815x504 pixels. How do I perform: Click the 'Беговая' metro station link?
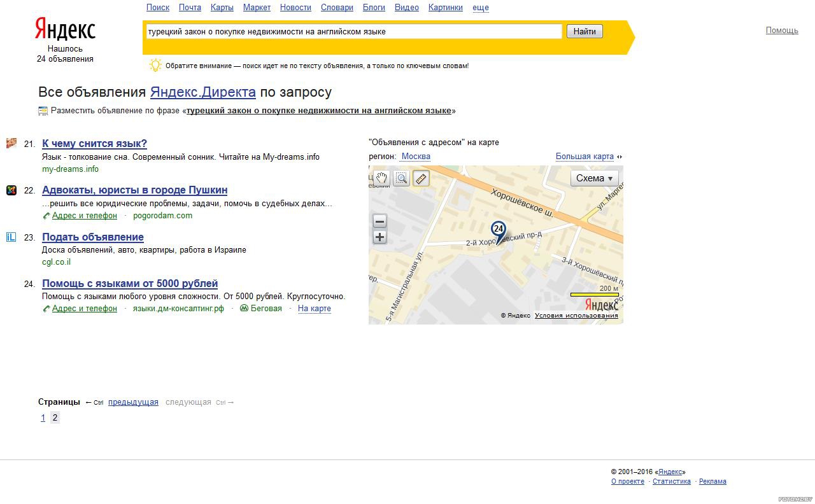pos(266,309)
